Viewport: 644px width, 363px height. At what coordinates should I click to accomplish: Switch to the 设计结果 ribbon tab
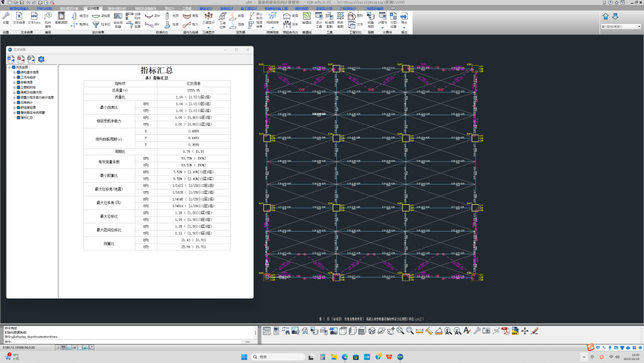pos(92,8)
